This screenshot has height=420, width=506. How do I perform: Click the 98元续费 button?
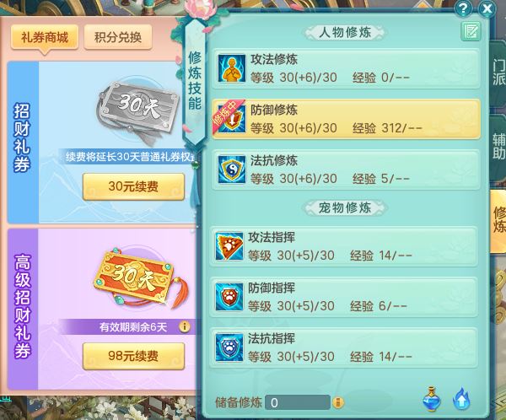[x=133, y=356]
